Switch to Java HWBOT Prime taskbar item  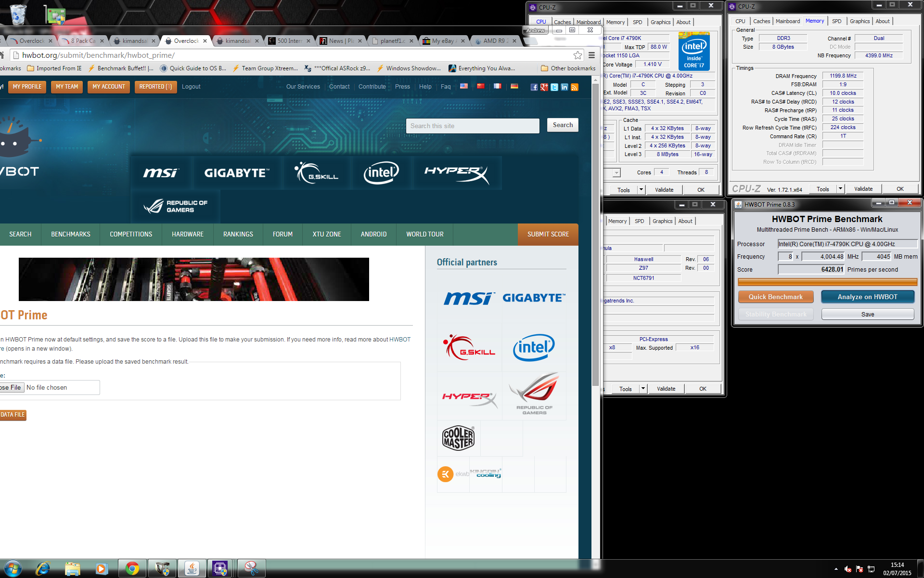[192, 569]
